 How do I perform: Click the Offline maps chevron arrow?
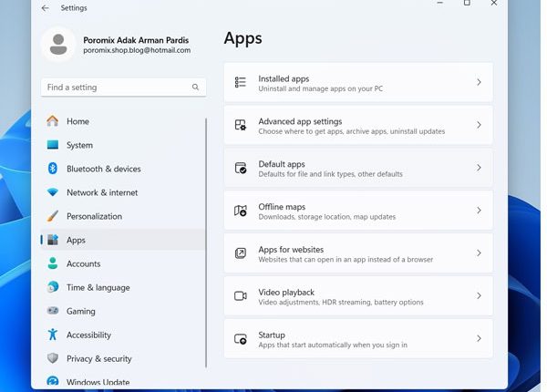pyautogui.click(x=479, y=211)
